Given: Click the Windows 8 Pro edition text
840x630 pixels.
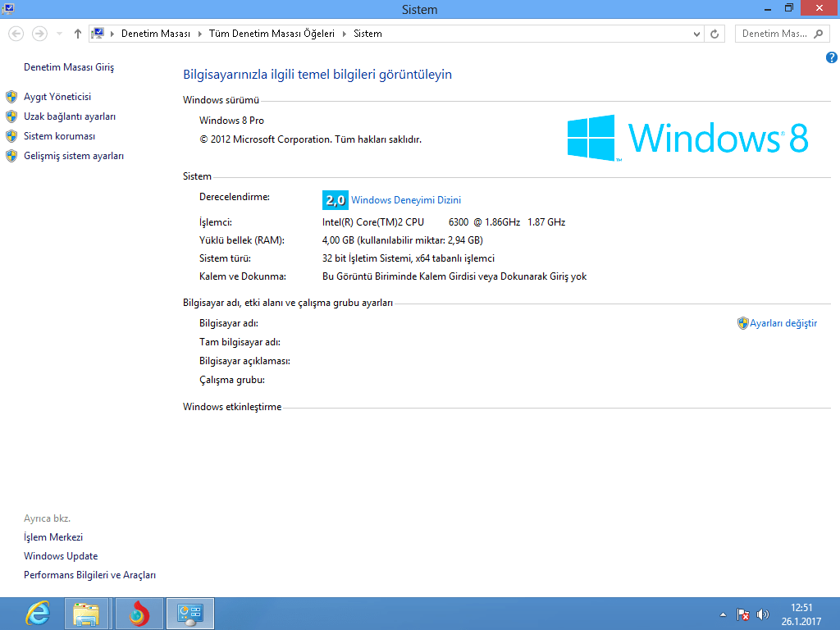Looking at the screenshot, I should [x=231, y=121].
